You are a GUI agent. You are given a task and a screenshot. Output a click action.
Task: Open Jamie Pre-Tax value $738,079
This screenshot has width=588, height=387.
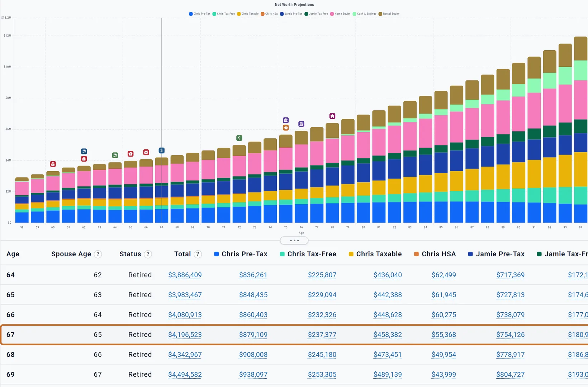point(510,315)
